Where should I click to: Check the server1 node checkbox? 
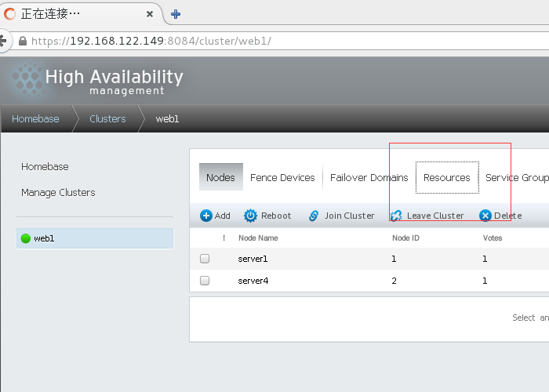coord(205,259)
